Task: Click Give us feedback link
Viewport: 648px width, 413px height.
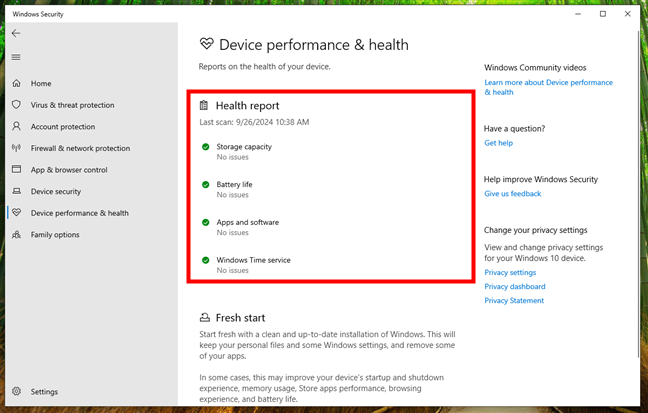Action: (512, 194)
